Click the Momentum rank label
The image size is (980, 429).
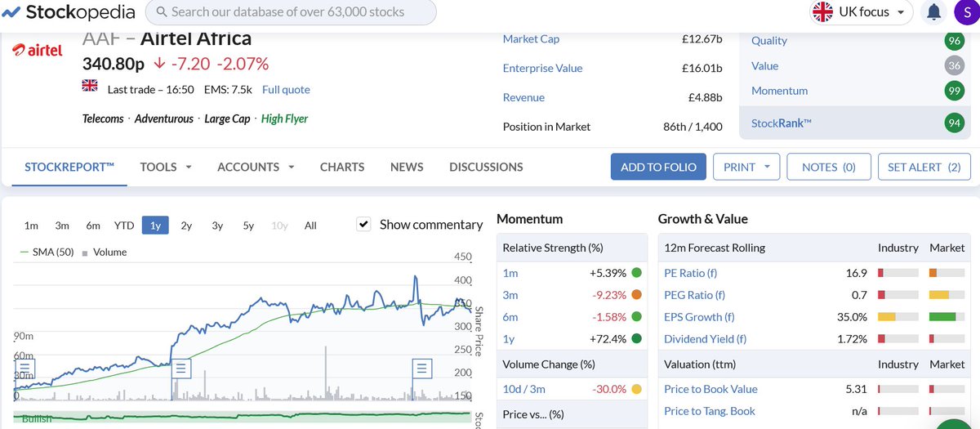pyautogui.click(x=780, y=92)
